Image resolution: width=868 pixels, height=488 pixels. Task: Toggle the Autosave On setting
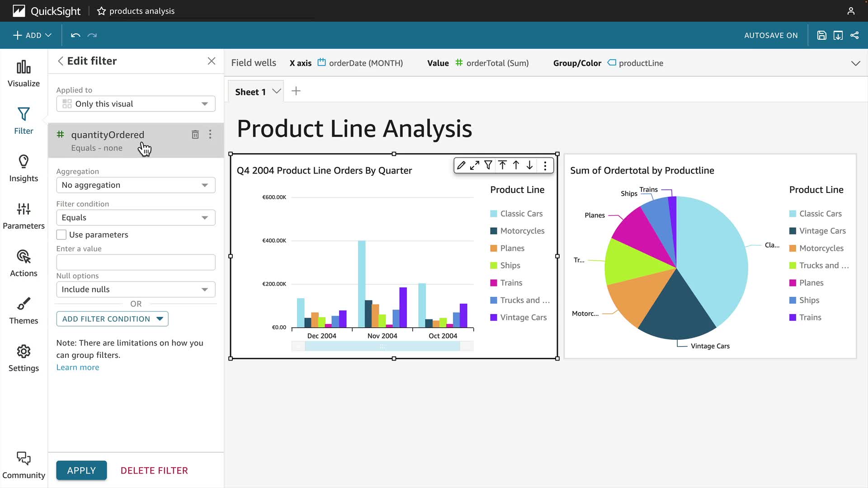pos(771,35)
